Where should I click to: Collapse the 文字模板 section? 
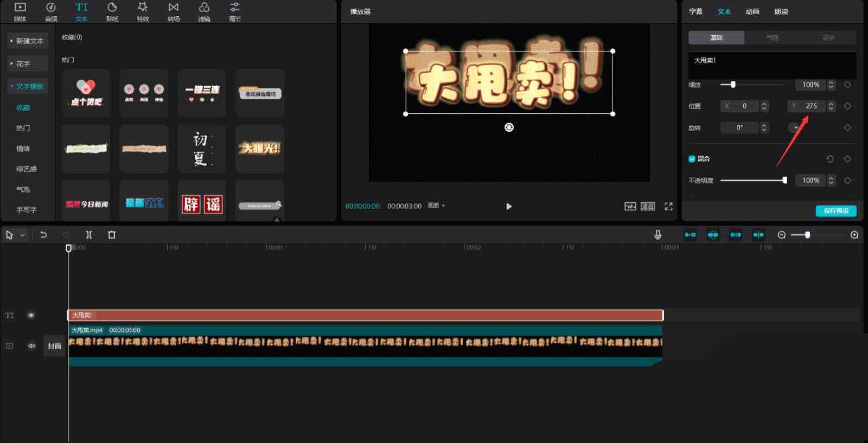[28, 86]
